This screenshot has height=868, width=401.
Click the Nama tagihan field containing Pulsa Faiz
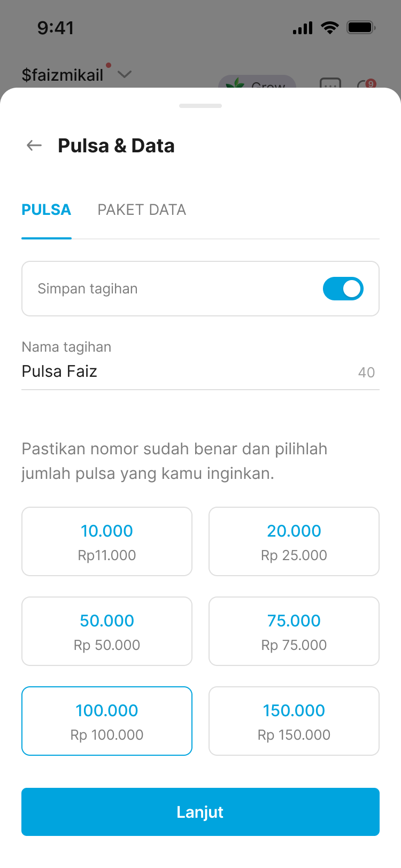(x=182, y=371)
